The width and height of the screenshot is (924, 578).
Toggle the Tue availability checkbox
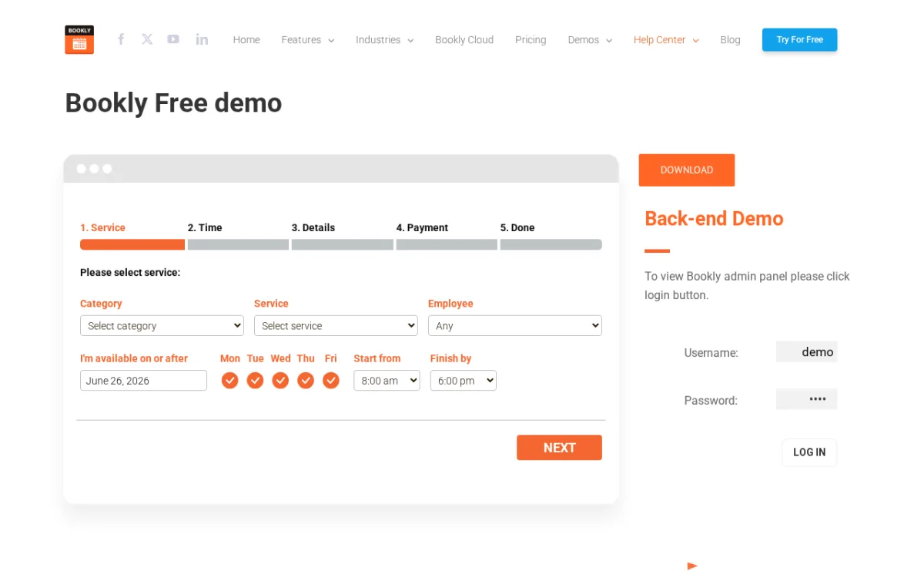[x=255, y=381]
